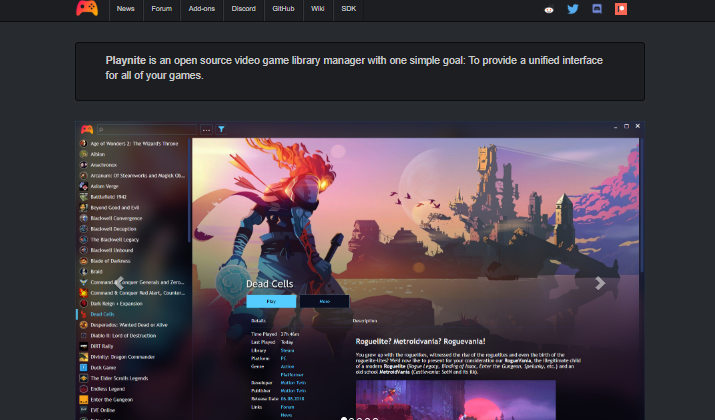The width and height of the screenshot is (715, 420).
Task: Select Albion in the game list
Action: (x=98, y=155)
